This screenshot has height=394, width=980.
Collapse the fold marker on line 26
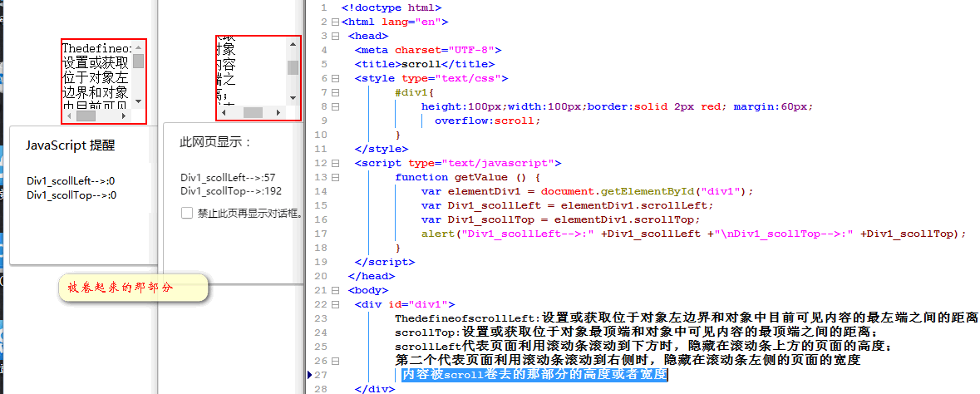coord(336,361)
